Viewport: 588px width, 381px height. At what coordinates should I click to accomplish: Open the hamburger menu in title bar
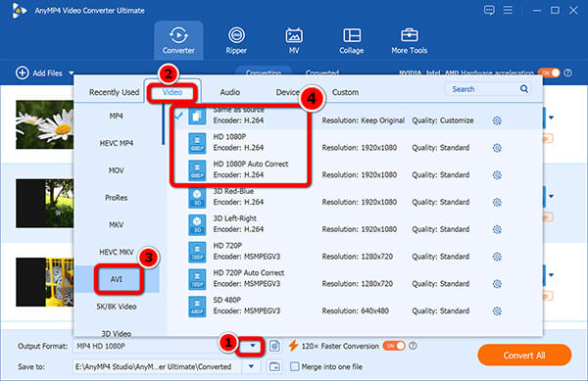click(508, 10)
